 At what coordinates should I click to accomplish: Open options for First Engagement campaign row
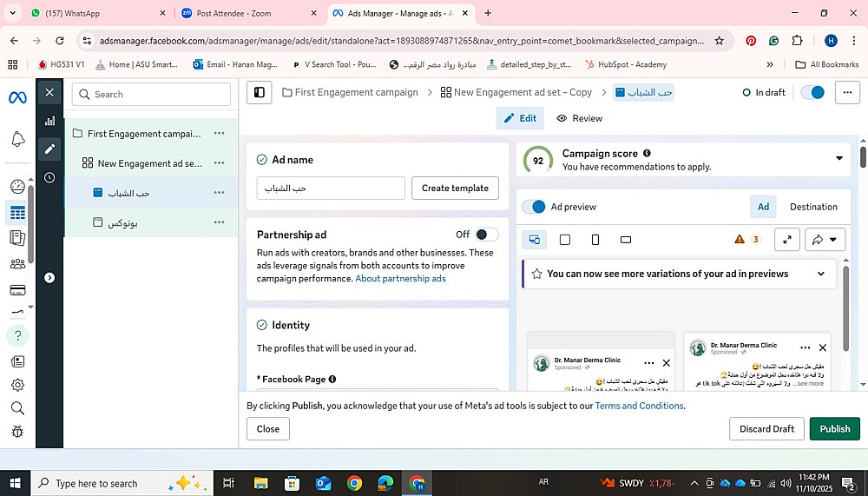[220, 134]
